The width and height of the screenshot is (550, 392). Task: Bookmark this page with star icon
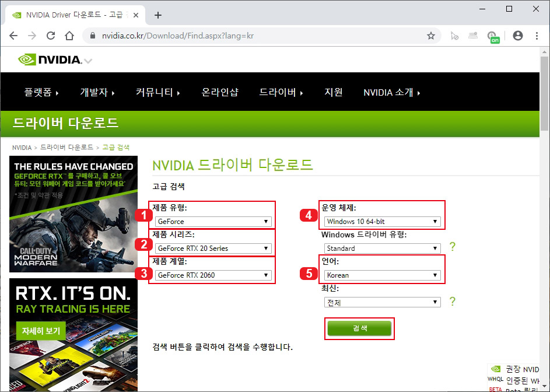tap(431, 36)
